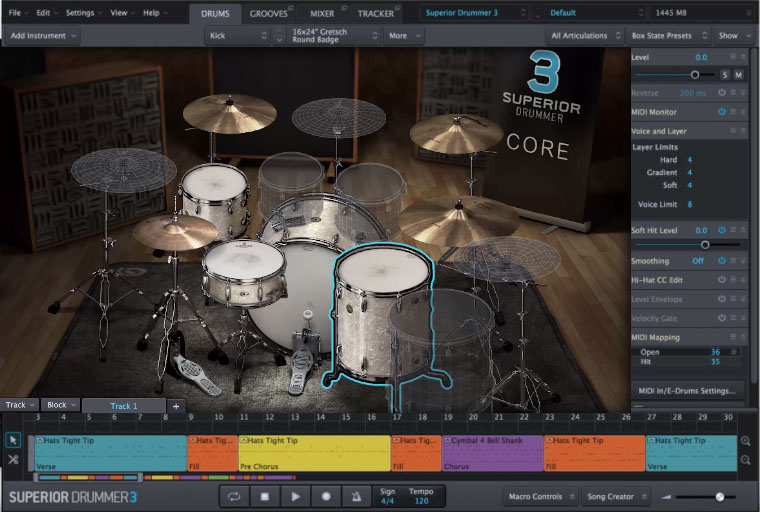Open the More dropdown

click(x=404, y=35)
